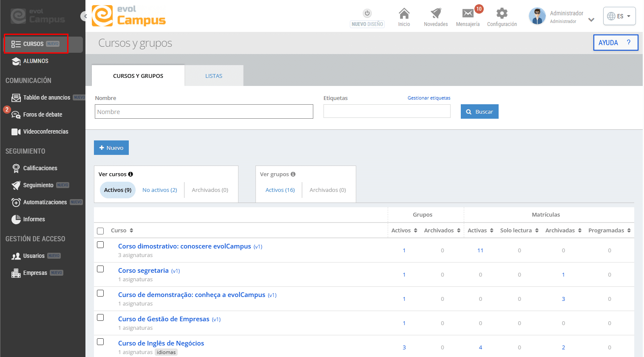Open Informes pie chart item
This screenshot has width=644, height=357.
point(34,219)
